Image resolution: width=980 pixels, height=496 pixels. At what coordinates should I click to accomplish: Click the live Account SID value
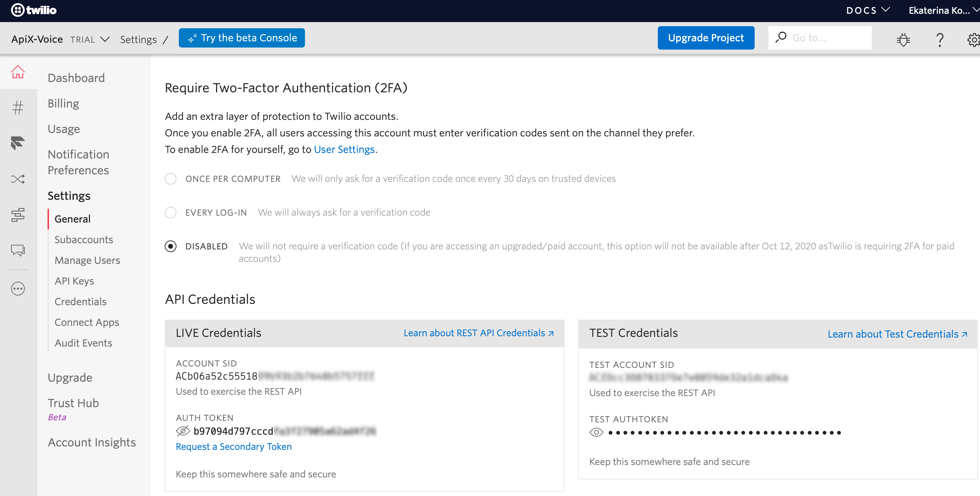coord(275,376)
